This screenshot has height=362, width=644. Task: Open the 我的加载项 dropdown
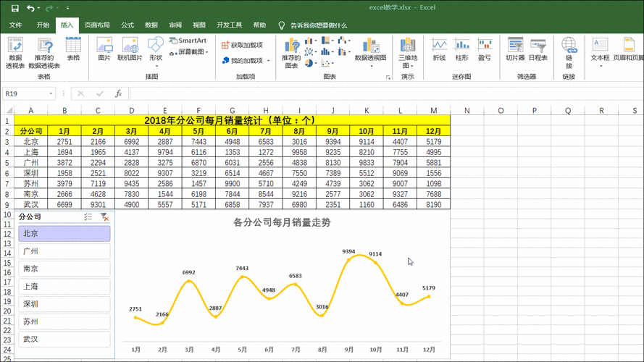tap(246, 60)
